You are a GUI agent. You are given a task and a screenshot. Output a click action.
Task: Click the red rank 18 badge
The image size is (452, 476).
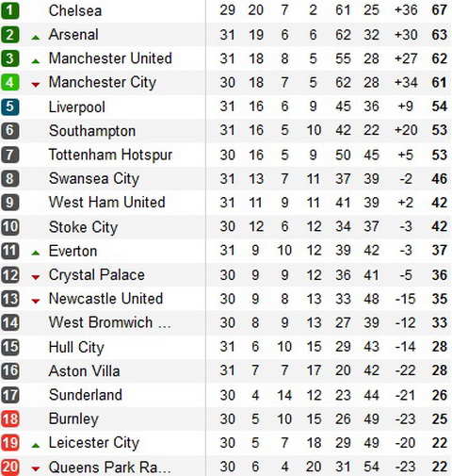[x=9, y=419]
